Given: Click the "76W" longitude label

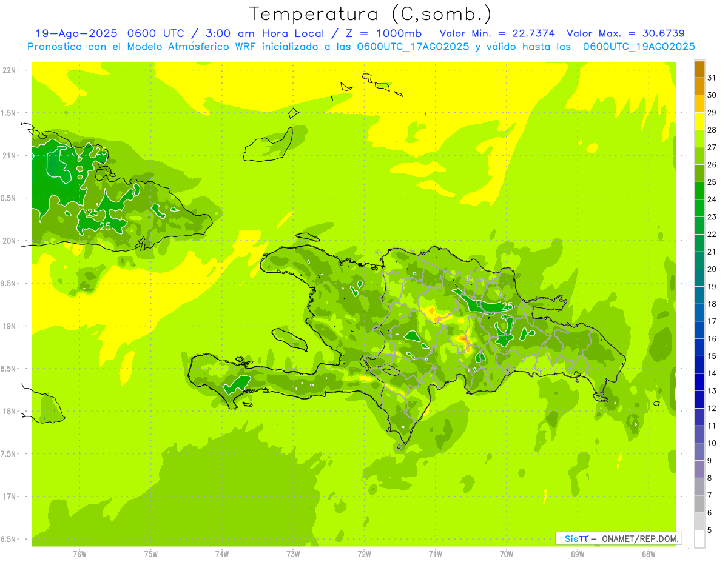Looking at the screenshot, I should [x=79, y=554].
